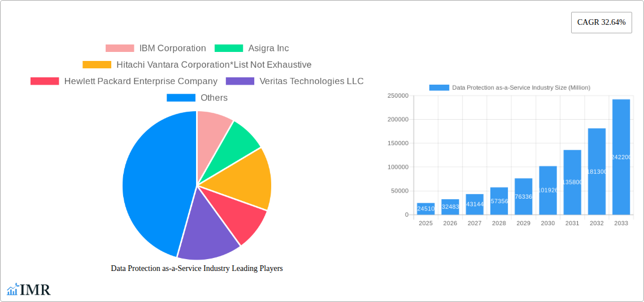Click the 2032 bar showing 181300

pos(597,172)
